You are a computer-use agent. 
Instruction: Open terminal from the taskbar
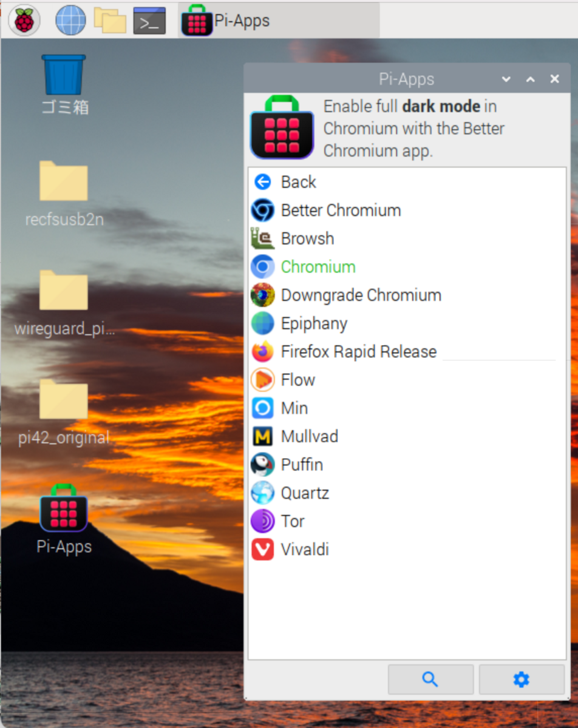tap(149, 21)
